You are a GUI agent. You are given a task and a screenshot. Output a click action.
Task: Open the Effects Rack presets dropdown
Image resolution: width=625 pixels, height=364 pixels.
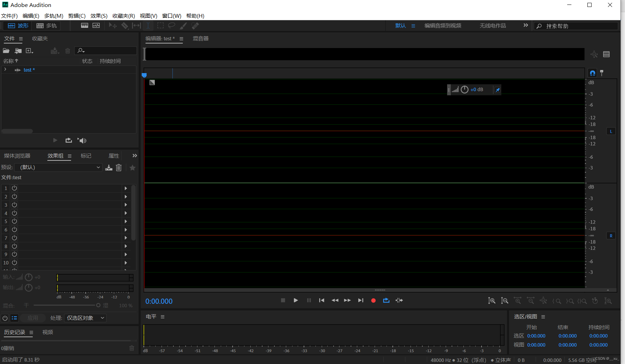click(x=59, y=167)
